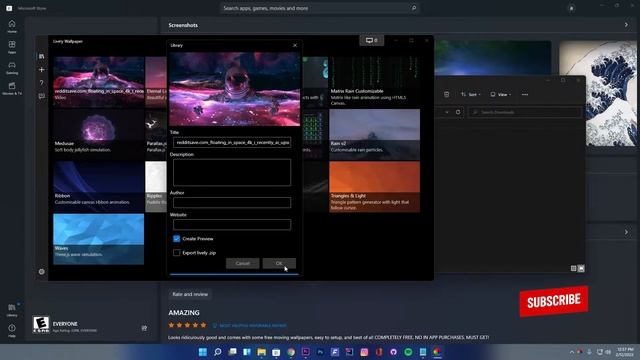Click the Title field in Library dialog
The height and width of the screenshot is (360, 640).
[232, 142]
